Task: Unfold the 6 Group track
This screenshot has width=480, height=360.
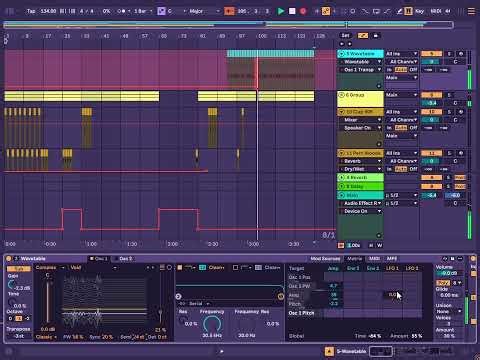Action: coord(341,95)
